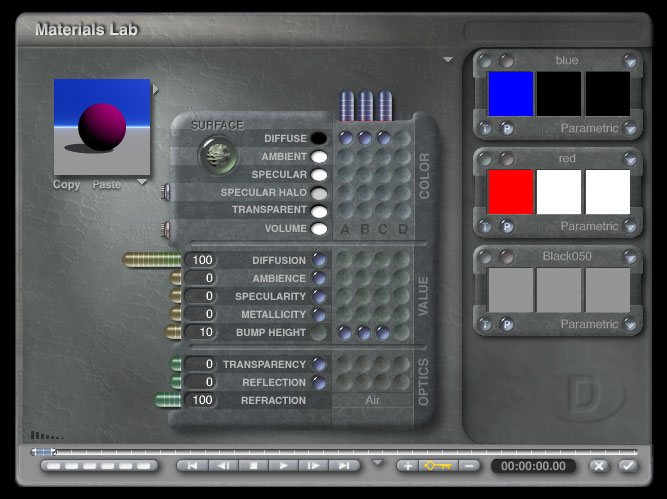Cancel changes with the X button
The width and height of the screenshot is (667, 499).
(x=599, y=466)
